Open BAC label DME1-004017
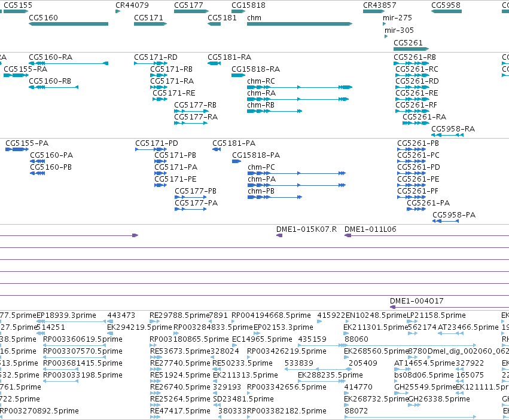Viewport: 509px width, 420px height. (416, 301)
